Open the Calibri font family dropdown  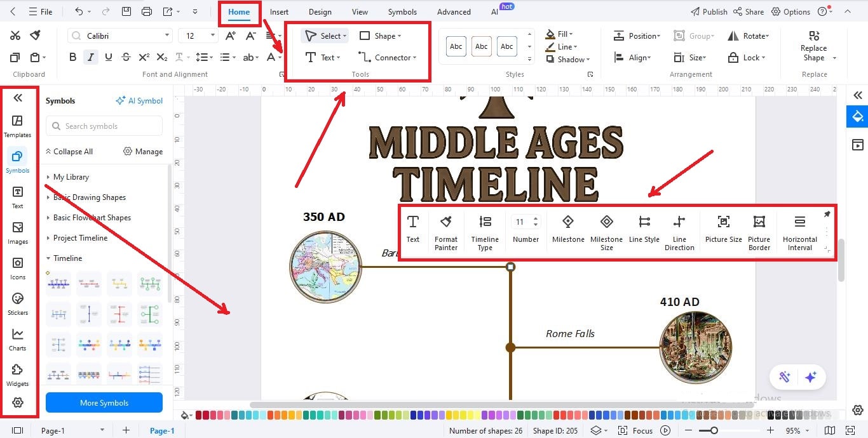120,36
